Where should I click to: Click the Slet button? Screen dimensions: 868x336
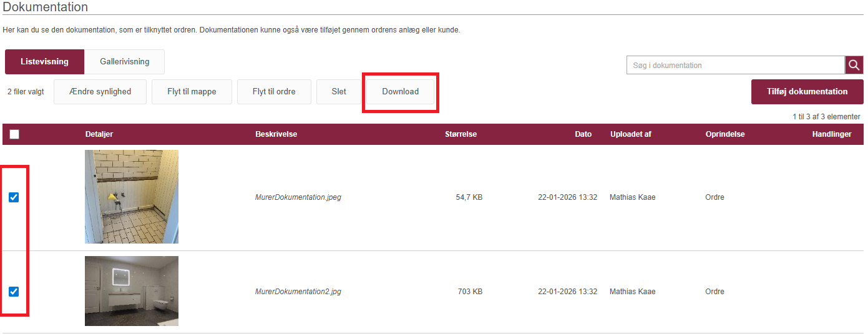coord(339,91)
